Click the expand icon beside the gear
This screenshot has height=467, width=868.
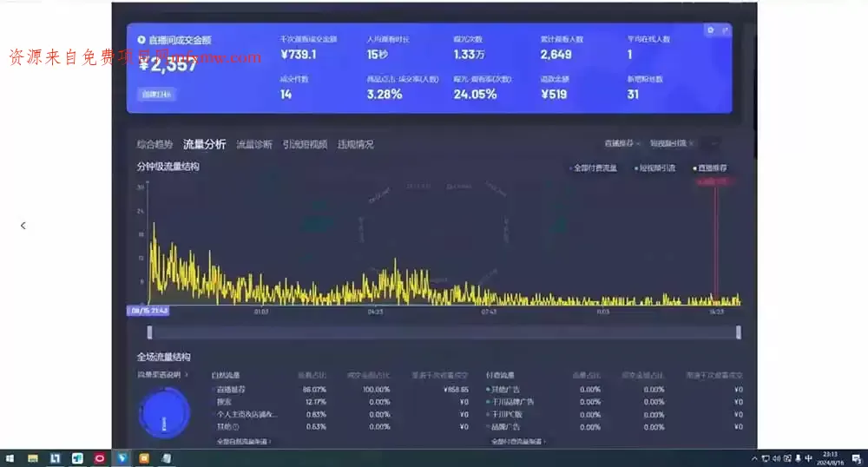coord(725,30)
